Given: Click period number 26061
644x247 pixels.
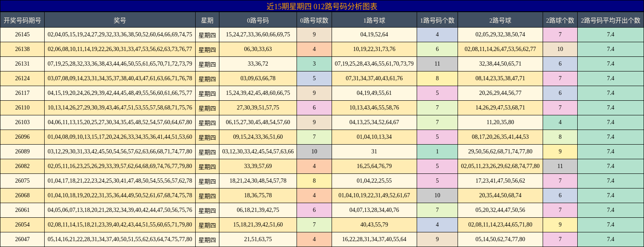Looking at the screenshot, I should (x=23, y=210).
